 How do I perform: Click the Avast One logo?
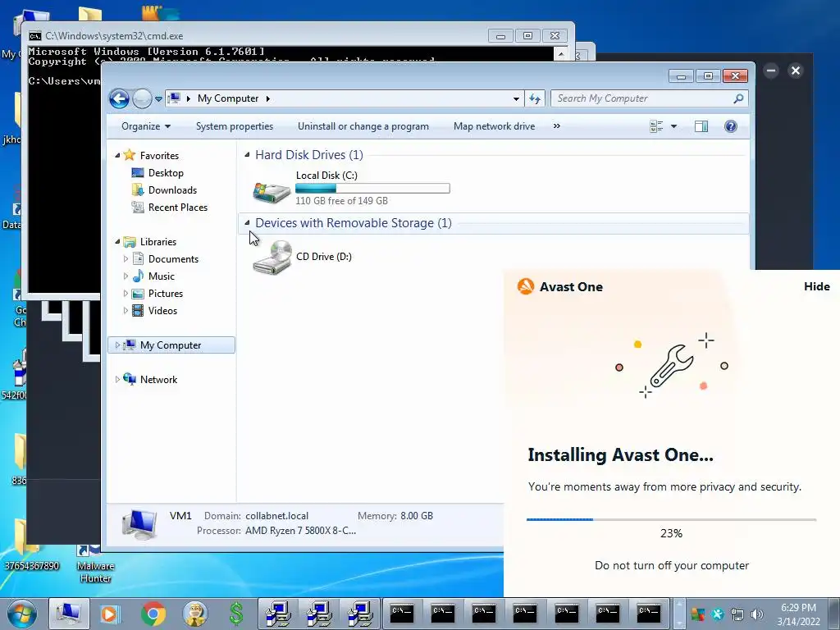[x=526, y=286]
